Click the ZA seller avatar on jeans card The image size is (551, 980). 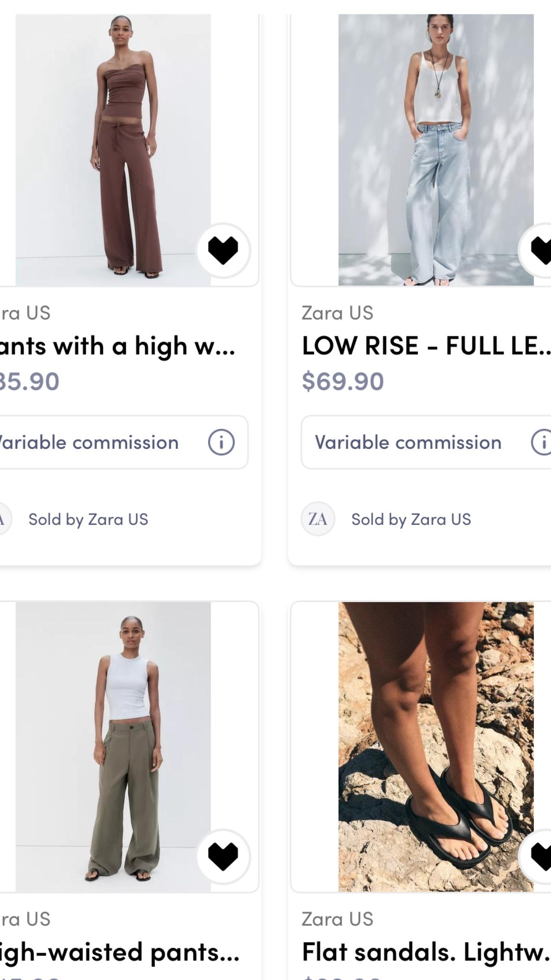click(318, 519)
